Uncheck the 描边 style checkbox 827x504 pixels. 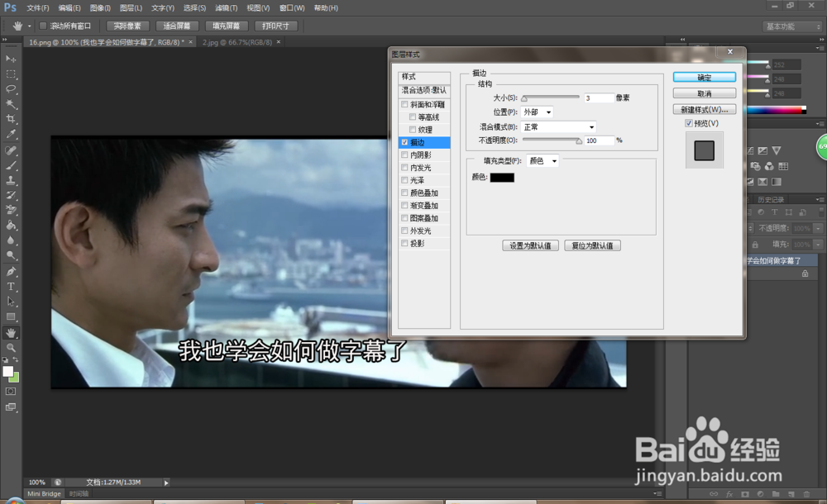[404, 142]
